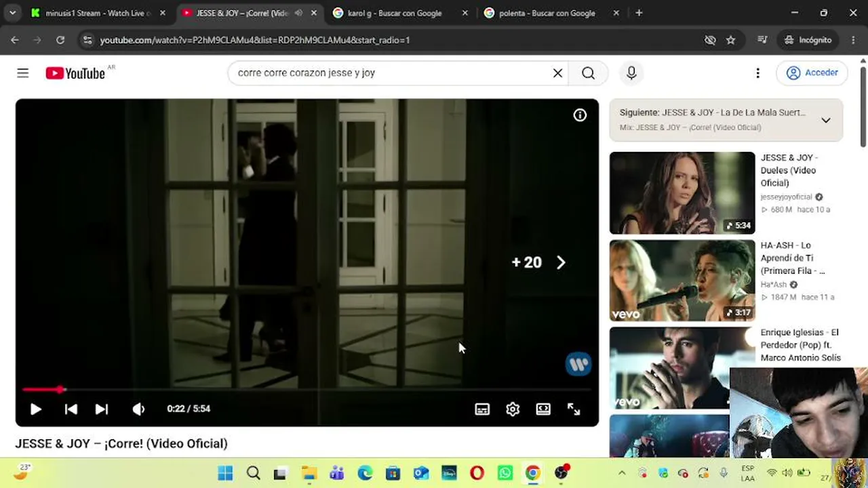Start voice search with microphone
The image size is (868, 488).
pyautogui.click(x=631, y=73)
